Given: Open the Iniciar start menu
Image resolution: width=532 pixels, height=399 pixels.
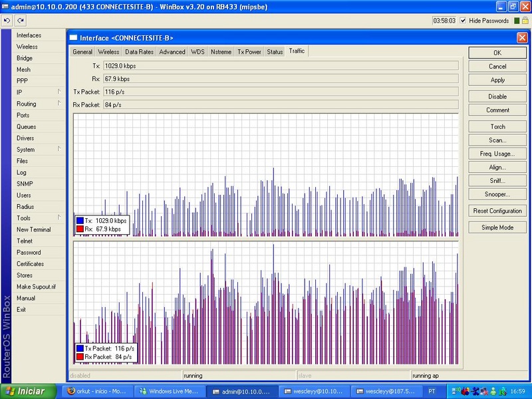Looking at the screenshot, I should pyautogui.click(x=29, y=391).
